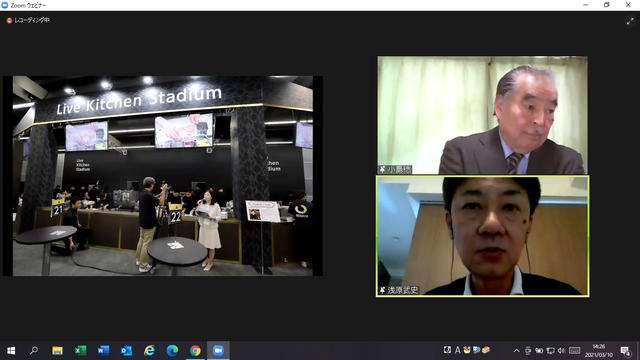Open Microsoft Edge from the taskbar

pos(172,351)
